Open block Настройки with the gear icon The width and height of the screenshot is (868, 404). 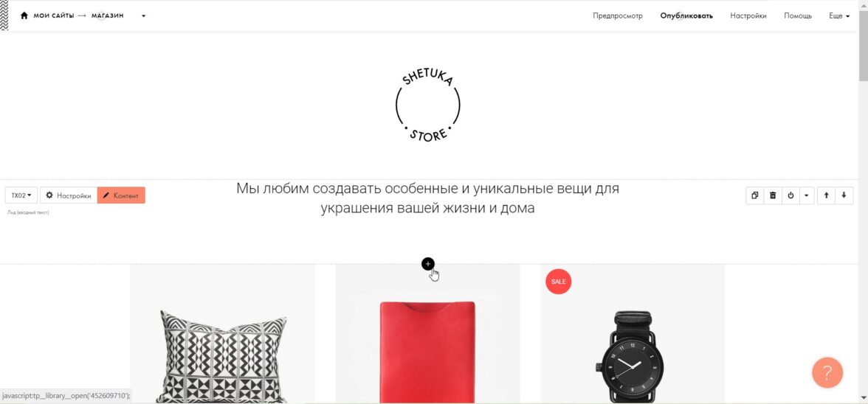click(69, 195)
